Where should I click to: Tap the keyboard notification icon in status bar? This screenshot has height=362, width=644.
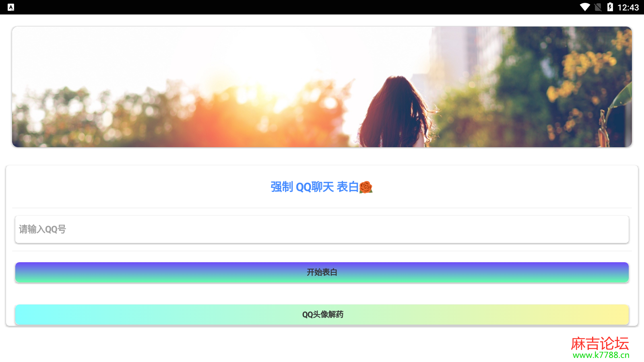11,7
